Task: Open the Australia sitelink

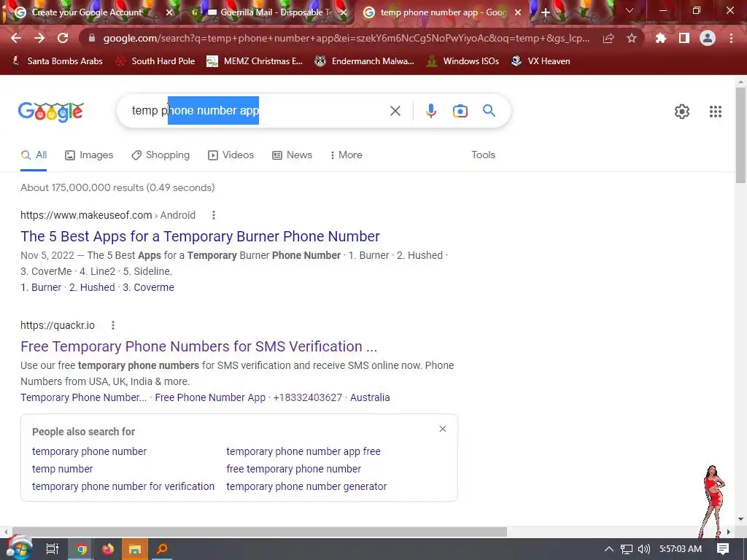Action: [x=370, y=397]
